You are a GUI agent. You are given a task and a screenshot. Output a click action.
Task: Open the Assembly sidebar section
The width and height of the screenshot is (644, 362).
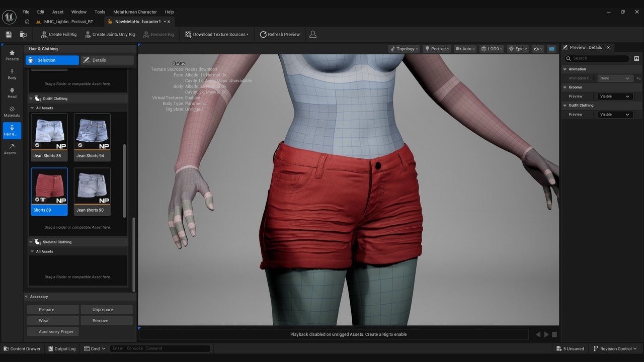point(12,149)
